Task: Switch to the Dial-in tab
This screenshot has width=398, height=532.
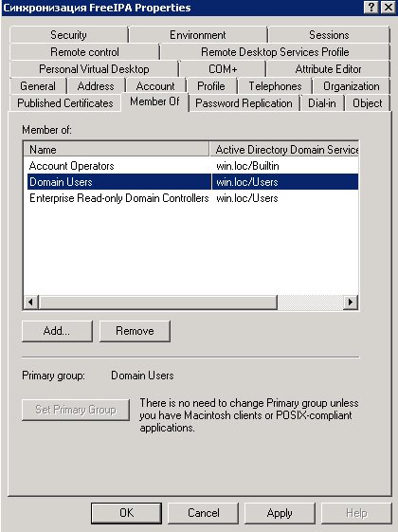Action: pyautogui.click(x=322, y=102)
